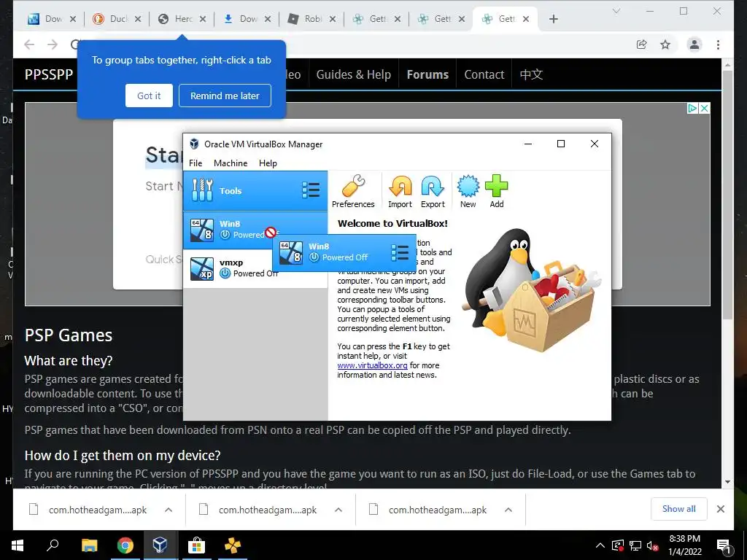Screen dimensions: 747x560
Task: Click the browser back arrow
Action: 29,44
